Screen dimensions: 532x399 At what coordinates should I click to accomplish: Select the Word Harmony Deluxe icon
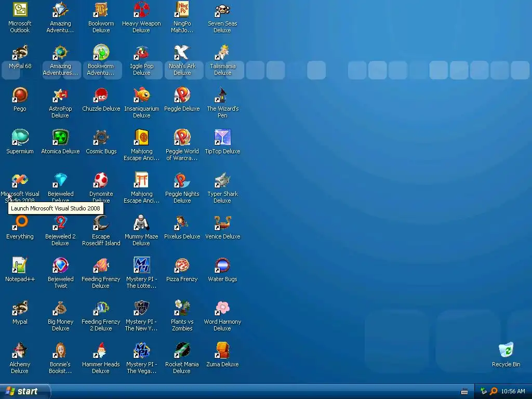point(222,308)
